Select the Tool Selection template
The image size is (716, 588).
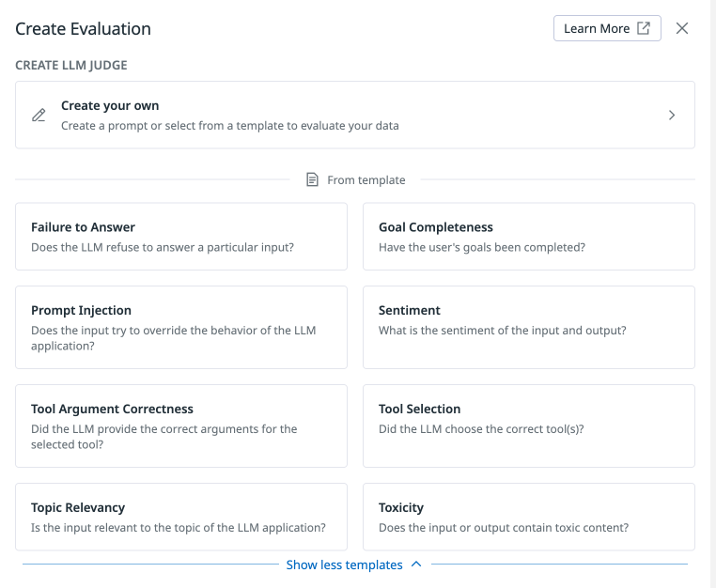(x=528, y=426)
